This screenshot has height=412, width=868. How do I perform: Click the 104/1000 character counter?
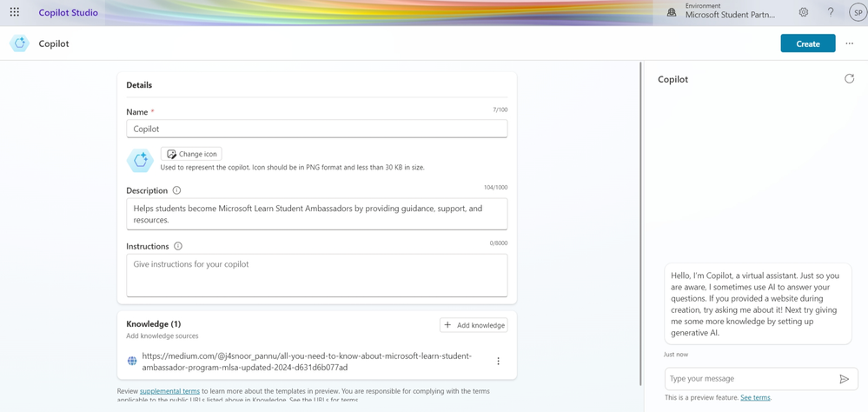click(x=495, y=187)
